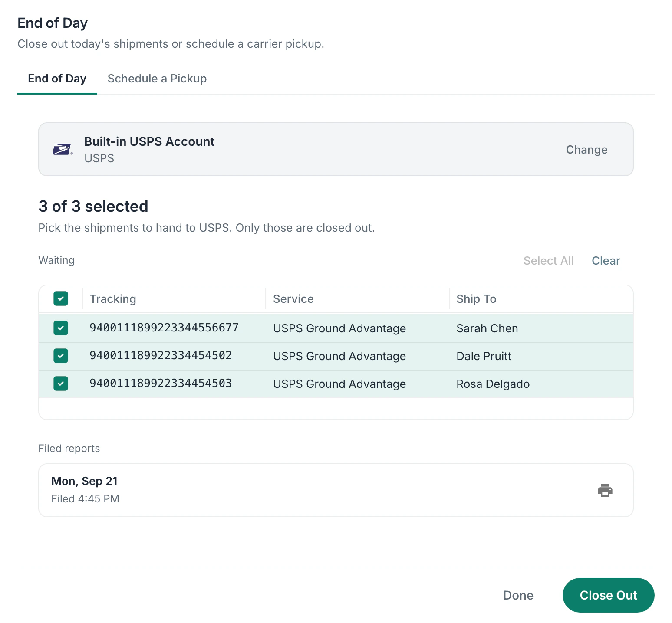
Task: Click the Service column header
Action: 293,299
